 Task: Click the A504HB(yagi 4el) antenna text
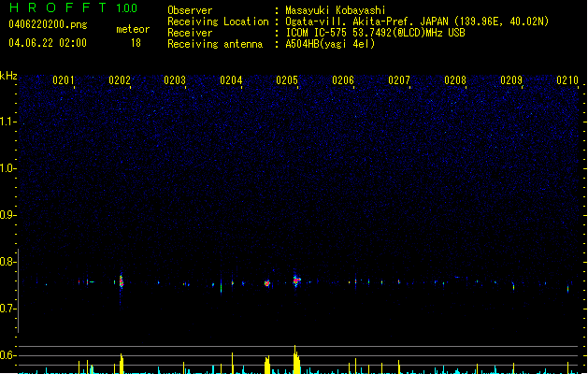coord(330,44)
